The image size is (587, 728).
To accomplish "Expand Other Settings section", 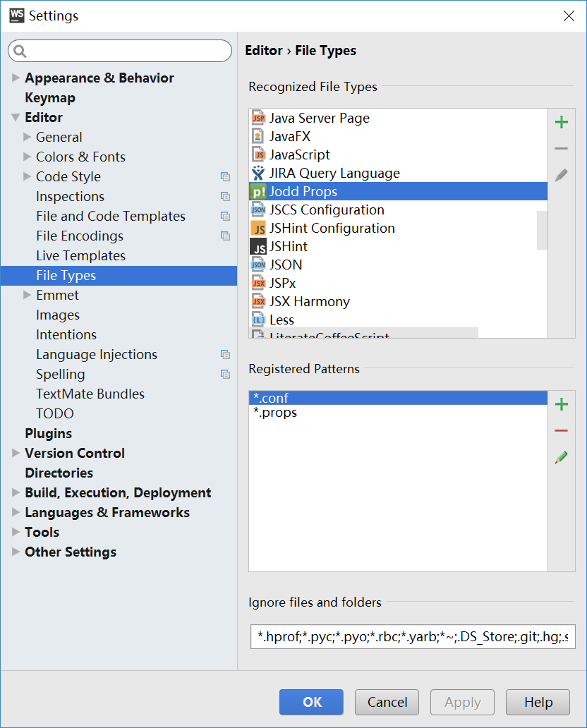I will (16, 552).
